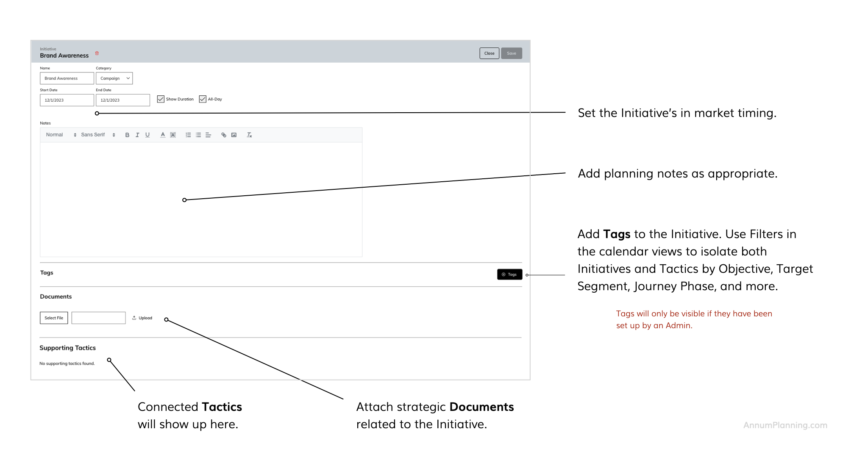Click the insert image icon

[234, 135]
